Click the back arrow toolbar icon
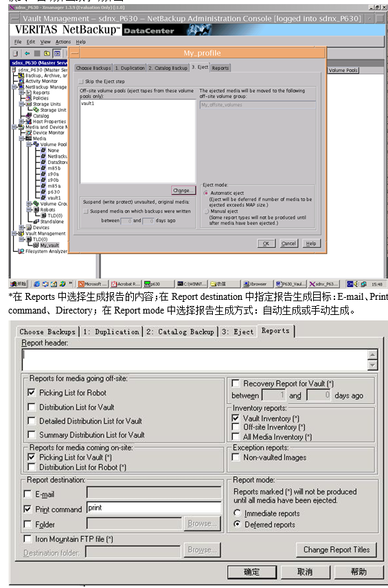 point(27,54)
